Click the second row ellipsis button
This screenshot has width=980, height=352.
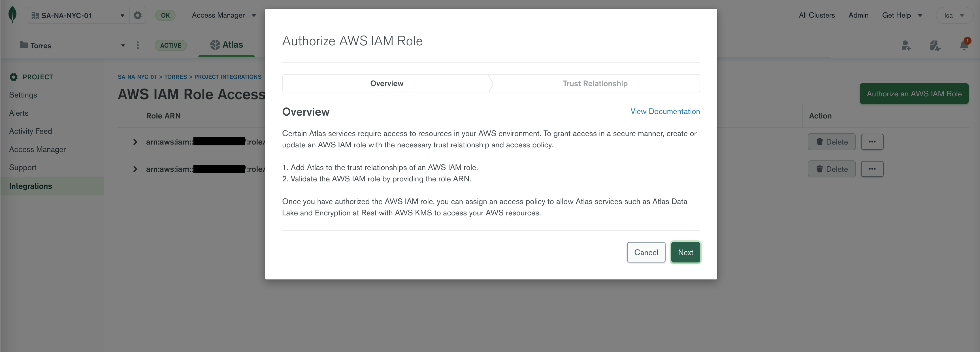tap(872, 169)
